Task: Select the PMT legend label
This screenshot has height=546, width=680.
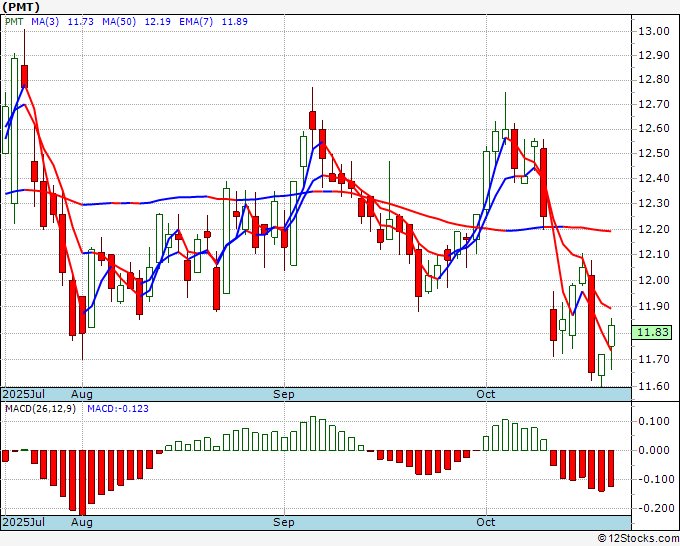Action: tap(14, 22)
